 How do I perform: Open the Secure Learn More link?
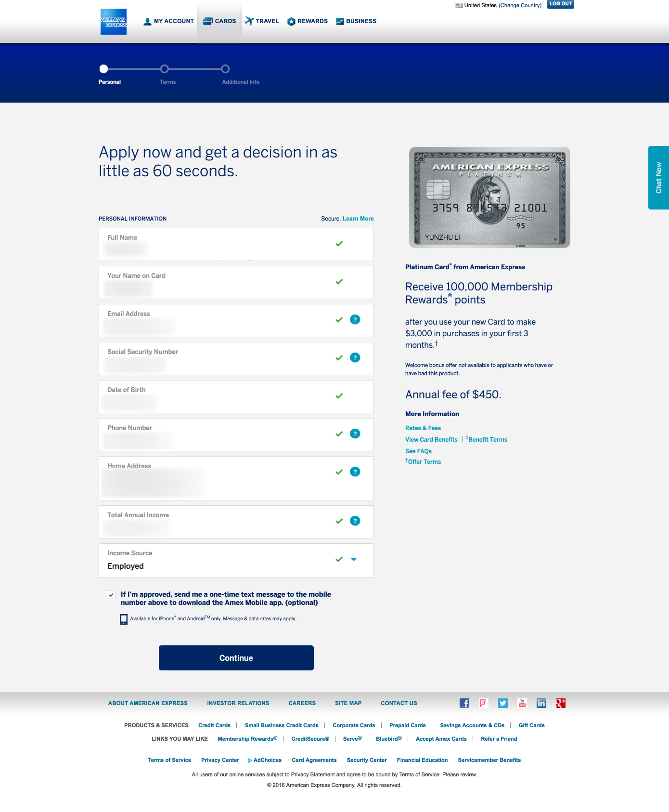[358, 219]
